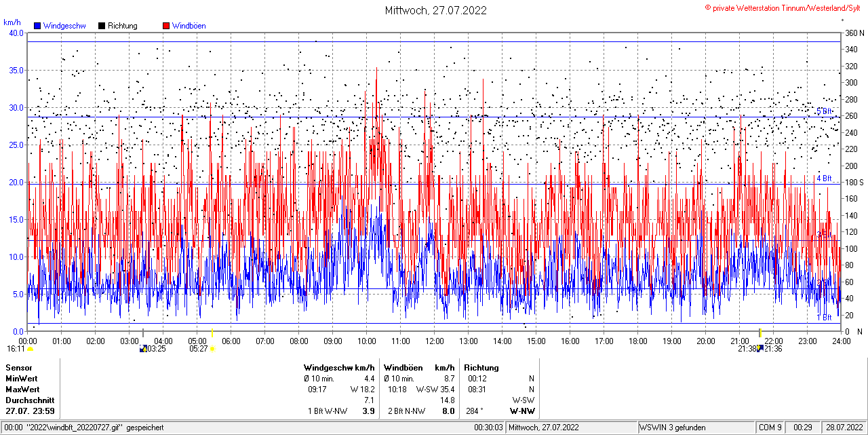Click the 'WSWIN 3 gefunden' status field
Screen dimensions: 868x435
[673, 428]
